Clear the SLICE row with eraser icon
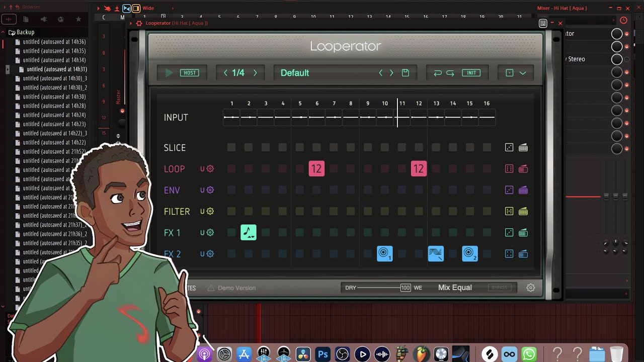Screen dimensions: 644x362 click(x=523, y=147)
